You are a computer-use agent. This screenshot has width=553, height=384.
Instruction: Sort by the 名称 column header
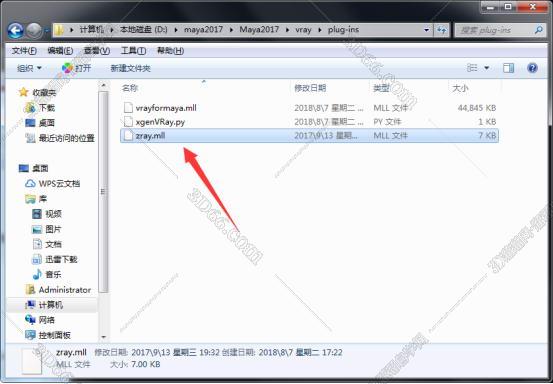pyautogui.click(x=130, y=88)
